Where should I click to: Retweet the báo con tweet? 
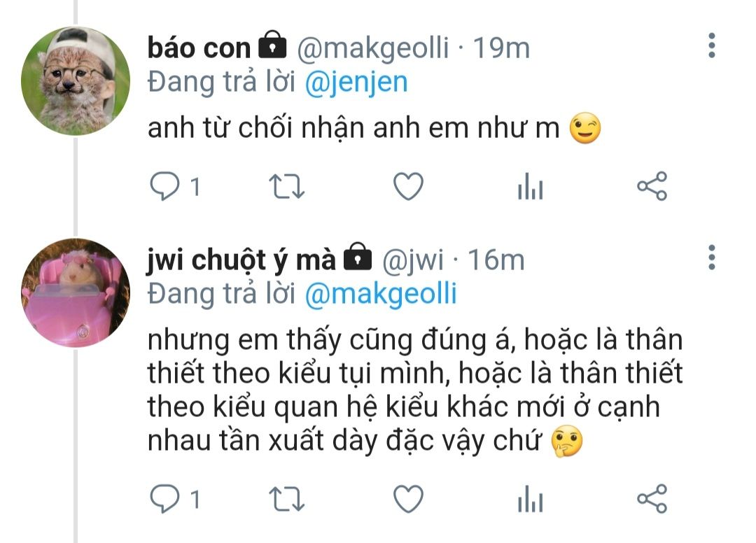pos(286,186)
